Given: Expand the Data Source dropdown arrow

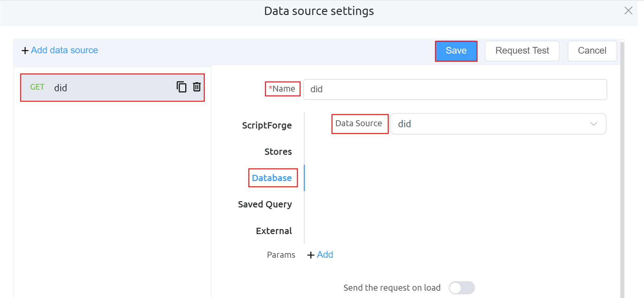Looking at the screenshot, I should tap(593, 124).
